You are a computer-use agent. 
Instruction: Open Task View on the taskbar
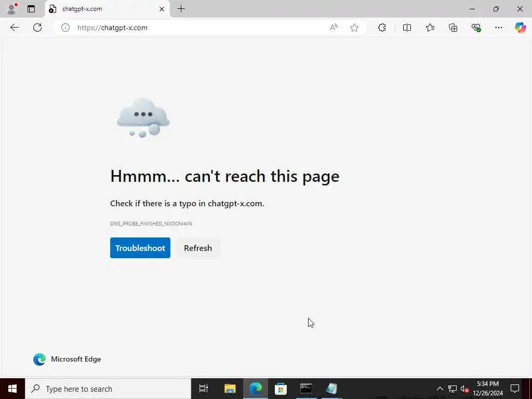204,389
